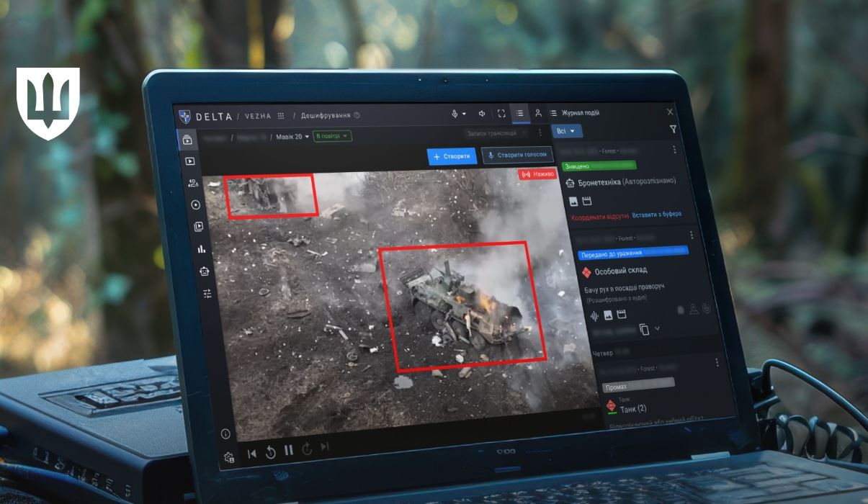Open three-dot menu of Бронетехніка event
This screenshot has width=868, height=504.
(674, 150)
